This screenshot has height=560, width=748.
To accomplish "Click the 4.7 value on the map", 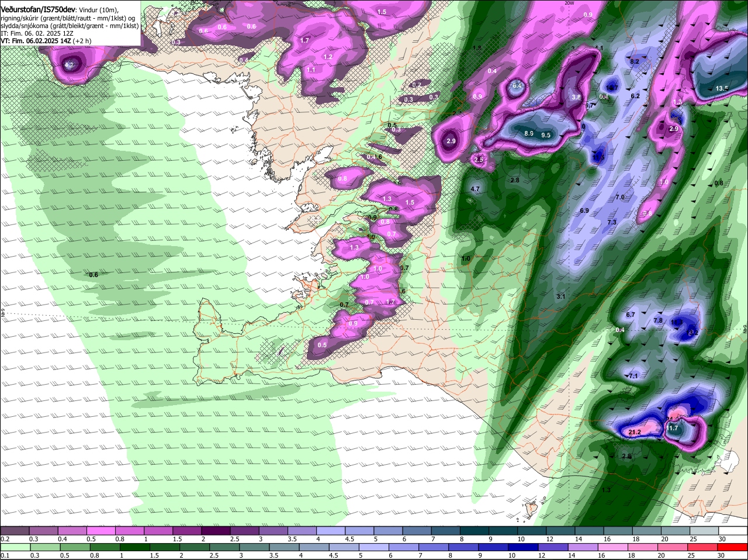I will [475, 189].
